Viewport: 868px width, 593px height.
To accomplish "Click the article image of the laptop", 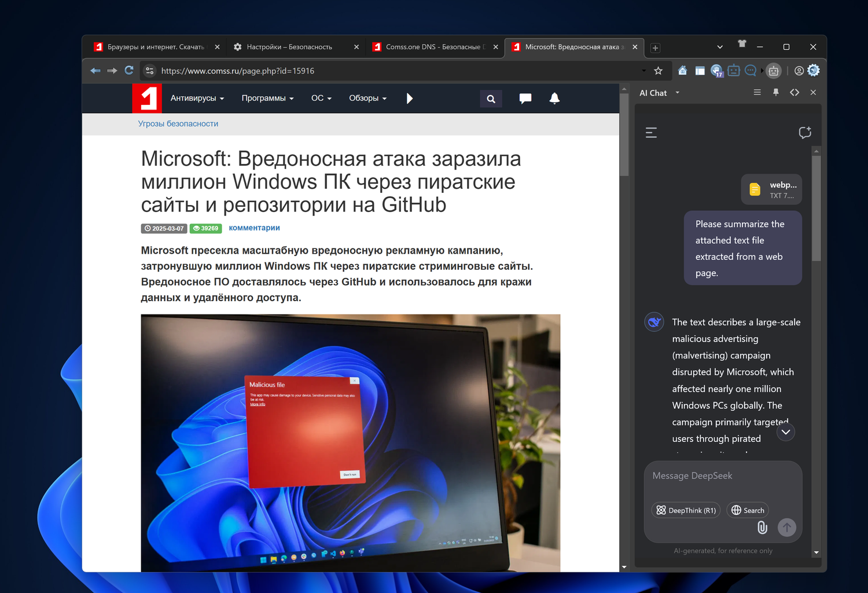I will [x=351, y=443].
